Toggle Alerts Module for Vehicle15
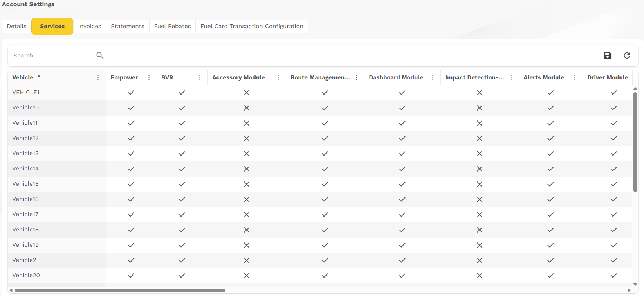The width and height of the screenshot is (644, 296). pyautogui.click(x=550, y=184)
